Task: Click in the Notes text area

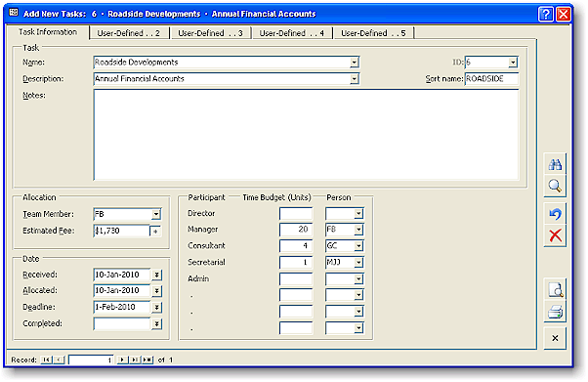Action: [306, 135]
